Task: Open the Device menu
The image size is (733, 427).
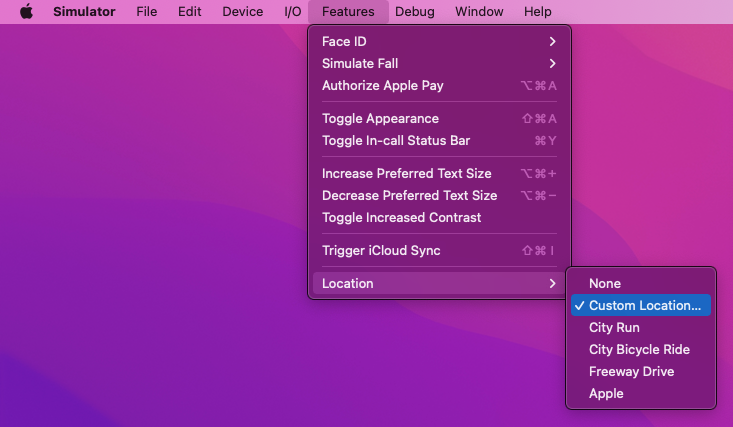Action: click(x=241, y=12)
